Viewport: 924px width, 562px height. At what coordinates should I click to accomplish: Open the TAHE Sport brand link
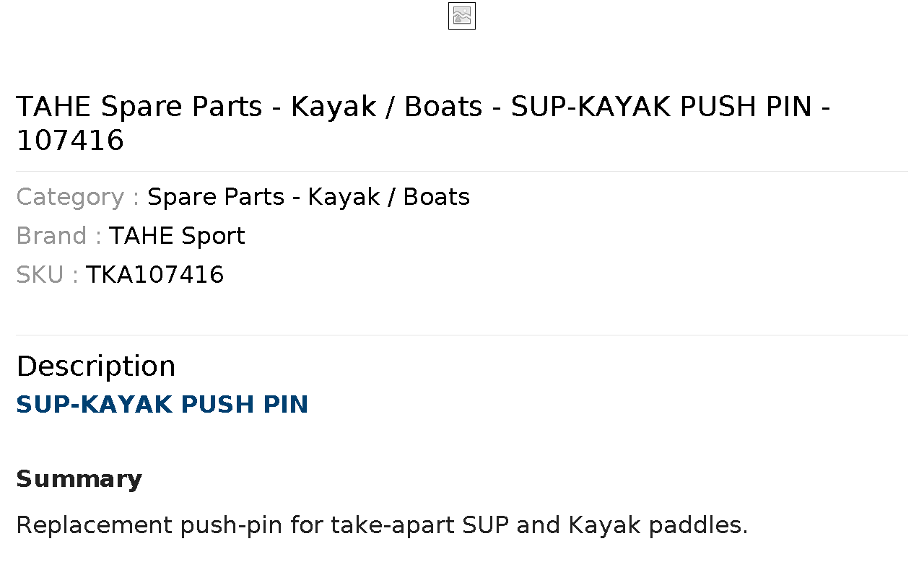[177, 236]
